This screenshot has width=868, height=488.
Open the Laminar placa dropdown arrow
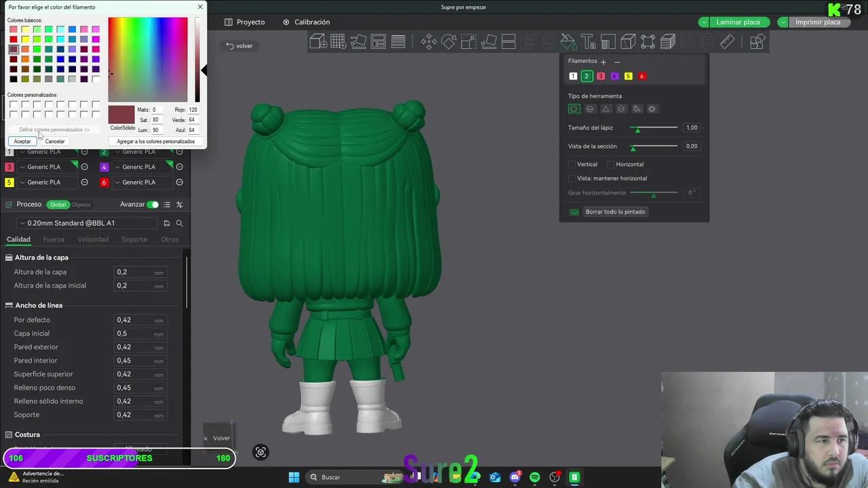[705, 22]
